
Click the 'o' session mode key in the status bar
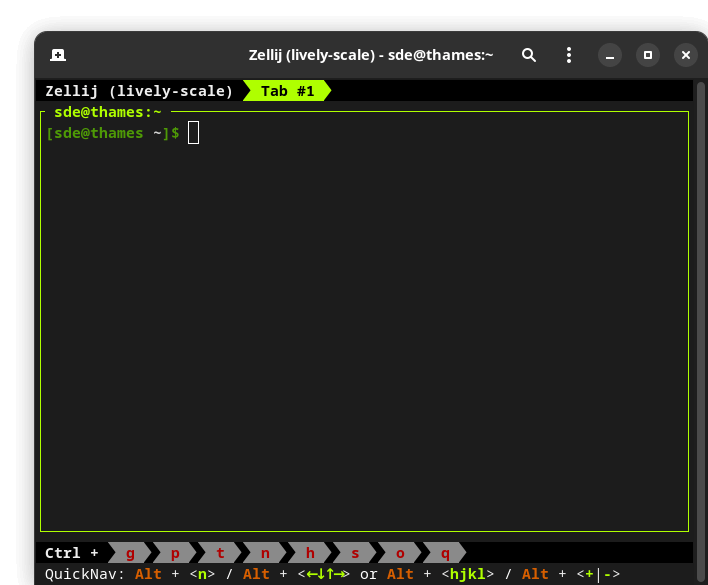pos(400,553)
